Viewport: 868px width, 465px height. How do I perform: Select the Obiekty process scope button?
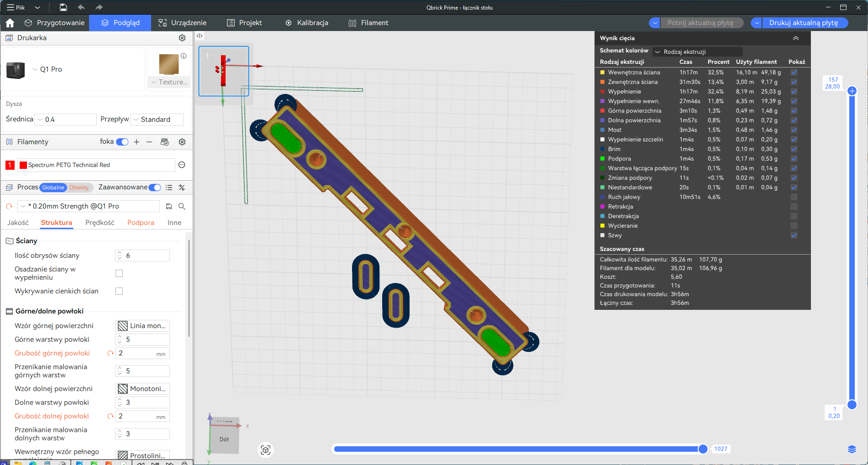(x=79, y=188)
